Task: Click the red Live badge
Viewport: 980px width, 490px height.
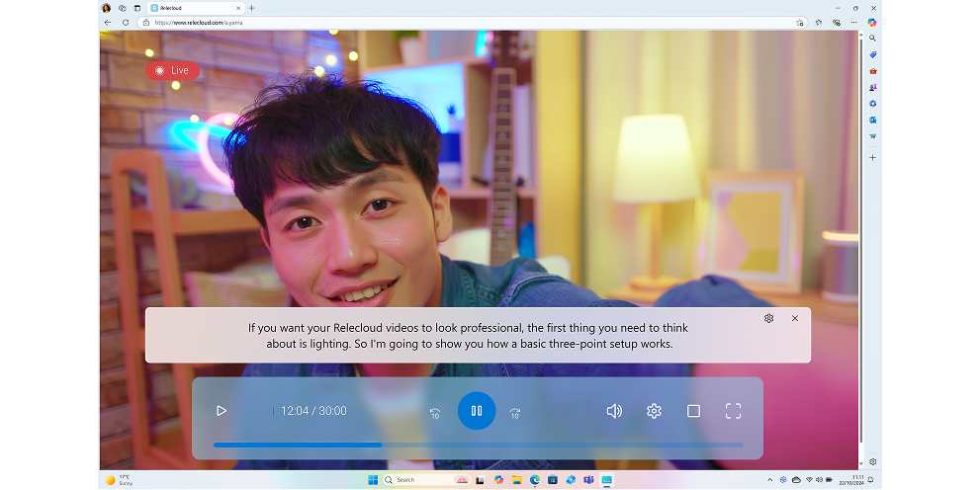Action: 172,70
